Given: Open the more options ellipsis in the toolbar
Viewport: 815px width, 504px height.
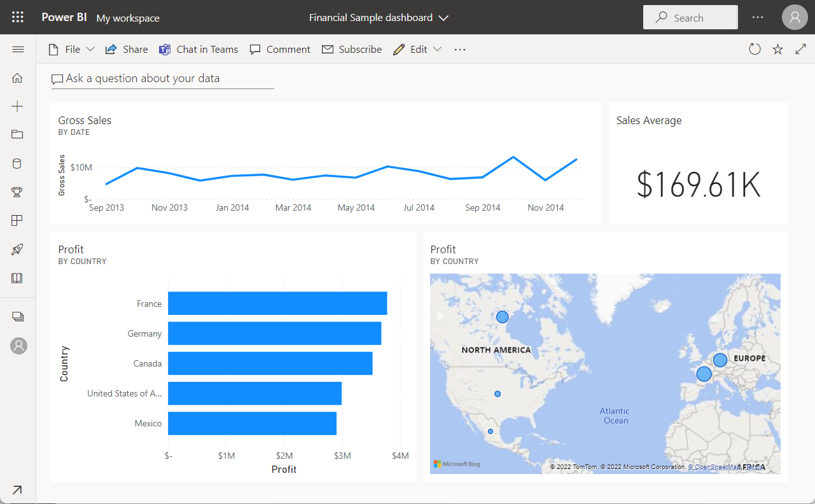Looking at the screenshot, I should (459, 49).
